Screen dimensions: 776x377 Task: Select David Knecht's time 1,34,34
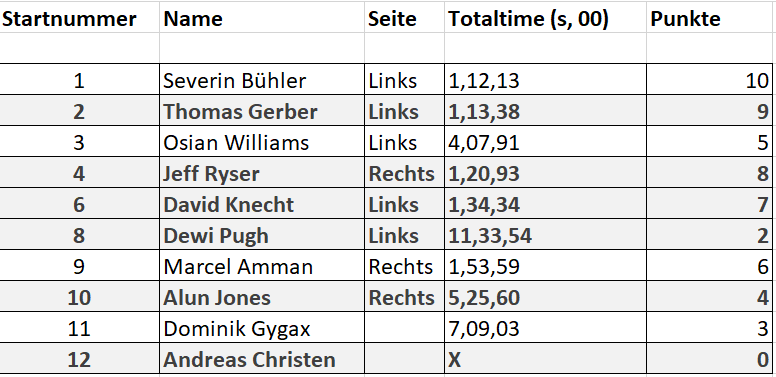point(545,203)
